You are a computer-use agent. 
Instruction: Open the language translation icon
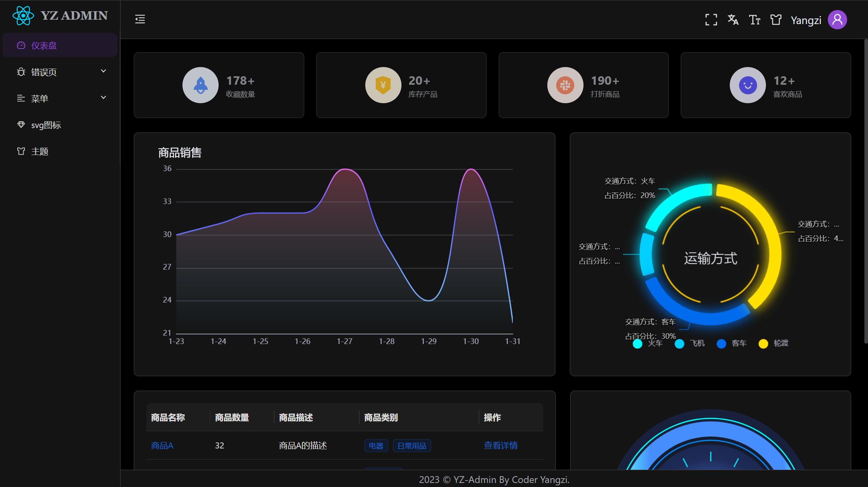(x=733, y=20)
